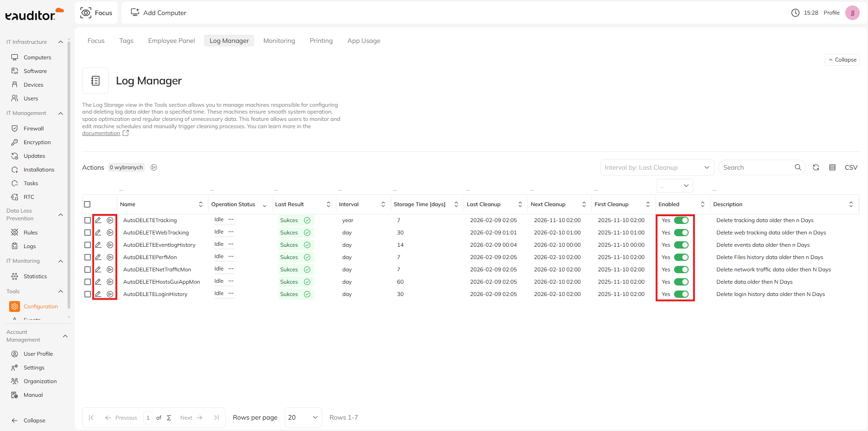
Task: Open the Employee Panel tab
Action: coord(171,41)
